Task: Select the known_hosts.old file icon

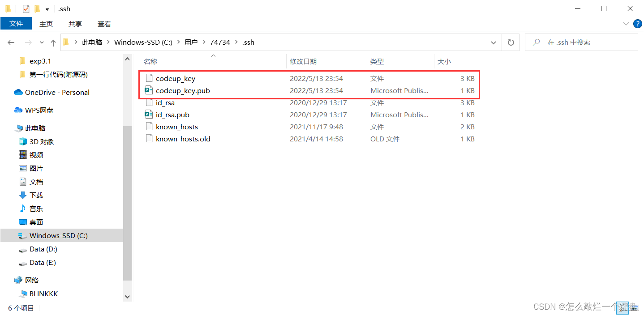Action: (149, 139)
